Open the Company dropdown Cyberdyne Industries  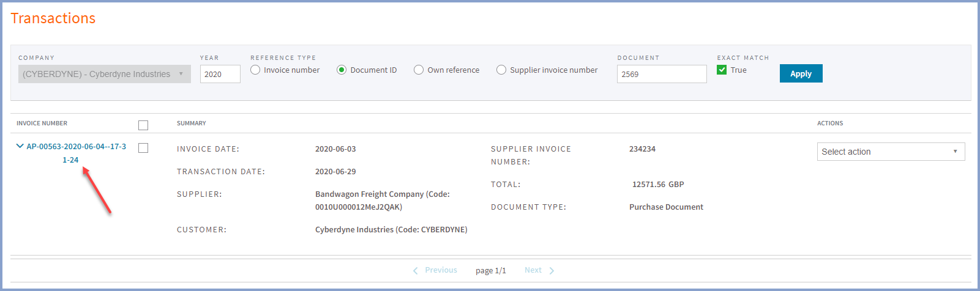pos(105,74)
